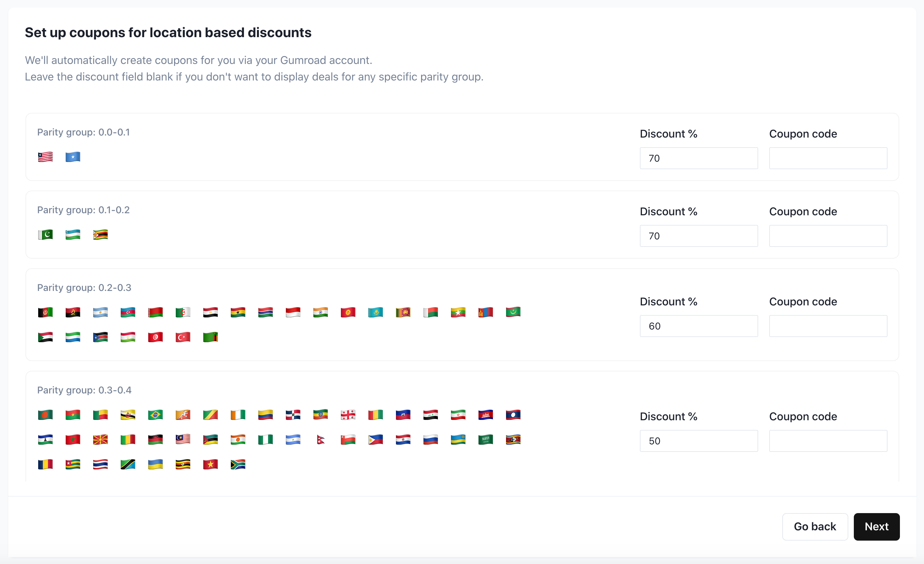Click Discount % field for group 0.1-0.2
This screenshot has height=564, width=924.
pyautogui.click(x=698, y=236)
